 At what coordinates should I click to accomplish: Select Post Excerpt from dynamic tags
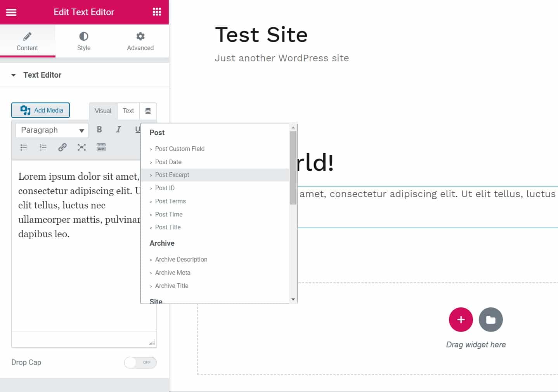(172, 175)
